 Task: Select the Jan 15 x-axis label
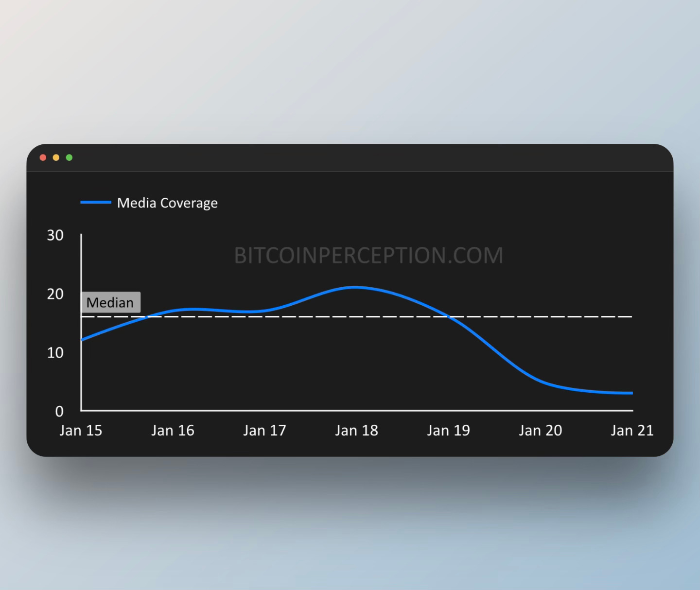tap(81, 431)
